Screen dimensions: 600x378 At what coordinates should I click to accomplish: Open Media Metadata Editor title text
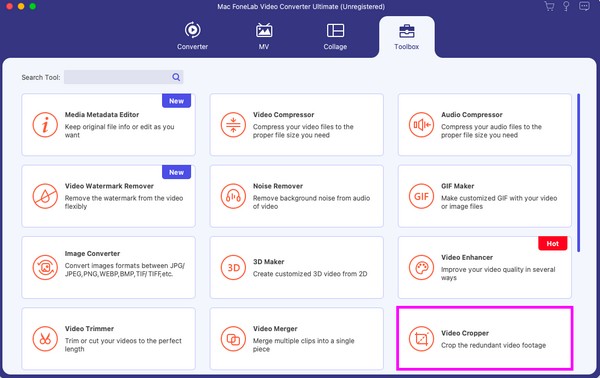click(x=102, y=114)
